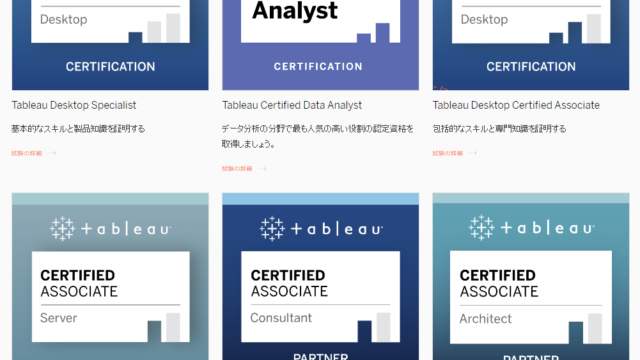640x360 pixels.
Task: Follow exam details link under Certified Data Analyst
Action: [237, 169]
